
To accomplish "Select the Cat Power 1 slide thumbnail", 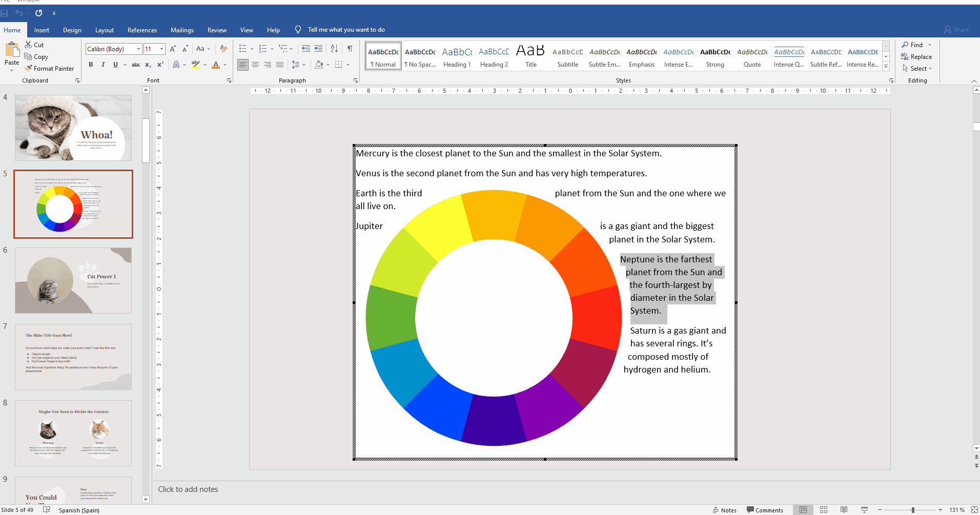I will coord(73,280).
